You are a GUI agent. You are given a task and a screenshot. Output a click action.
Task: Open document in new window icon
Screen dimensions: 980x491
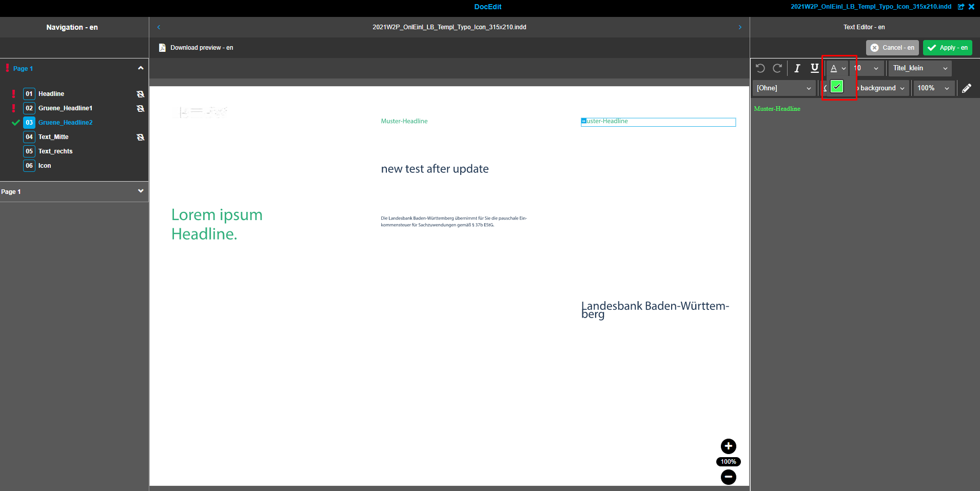click(961, 7)
